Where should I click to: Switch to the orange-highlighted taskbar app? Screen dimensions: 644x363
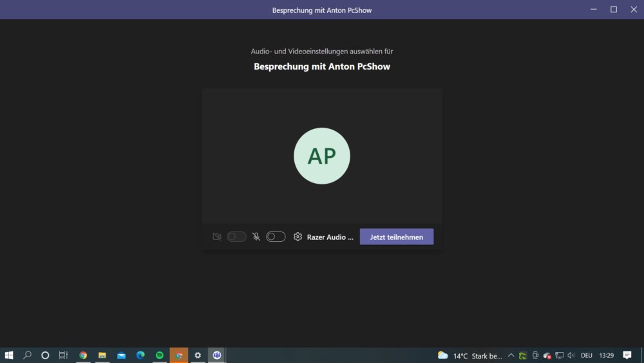pyautogui.click(x=178, y=355)
